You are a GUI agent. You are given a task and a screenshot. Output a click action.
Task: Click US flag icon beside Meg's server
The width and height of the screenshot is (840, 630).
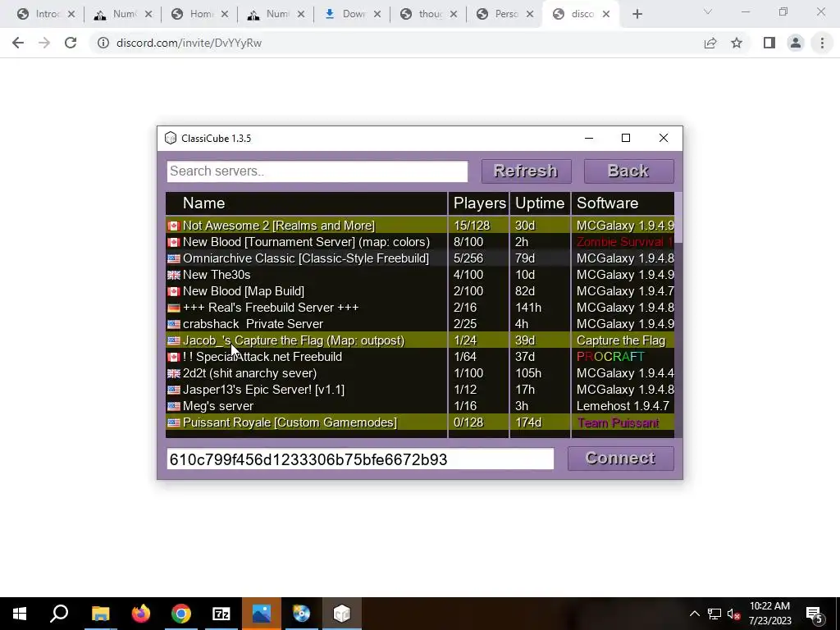click(x=174, y=407)
